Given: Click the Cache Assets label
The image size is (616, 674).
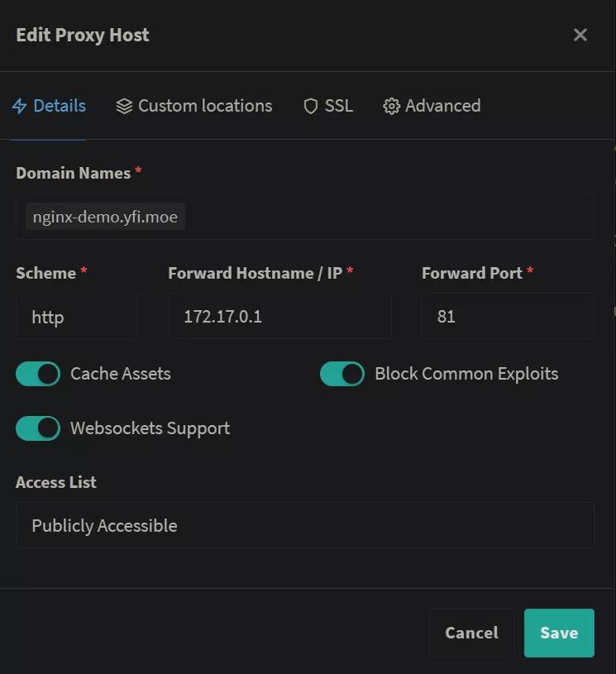Looking at the screenshot, I should tap(121, 374).
